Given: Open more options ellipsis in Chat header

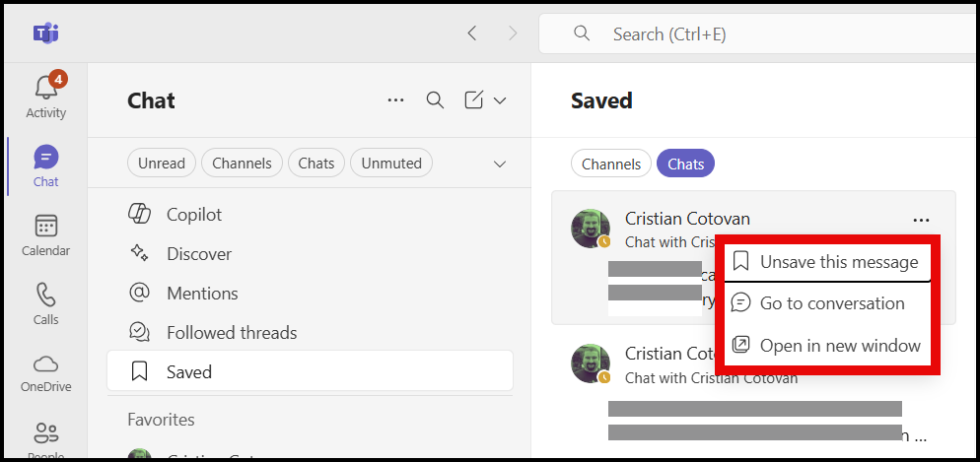Looking at the screenshot, I should [x=396, y=99].
